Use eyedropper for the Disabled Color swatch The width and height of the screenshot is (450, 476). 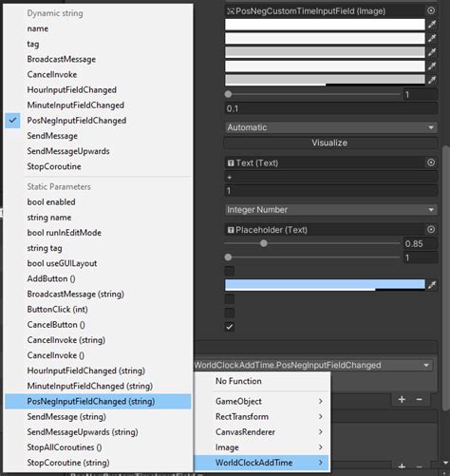tap(432, 80)
